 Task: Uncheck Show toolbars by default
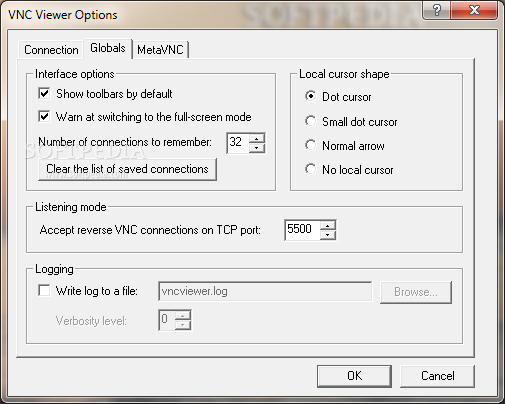(44, 93)
